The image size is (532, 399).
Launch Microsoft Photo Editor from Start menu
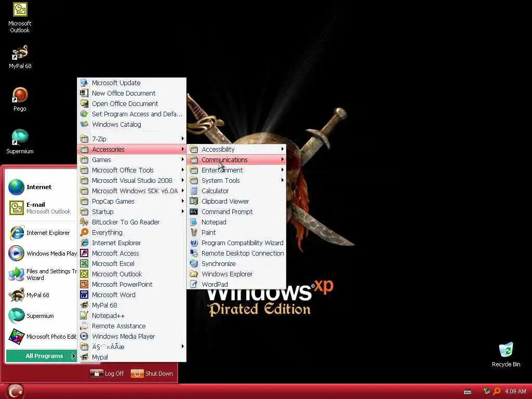tap(42, 337)
